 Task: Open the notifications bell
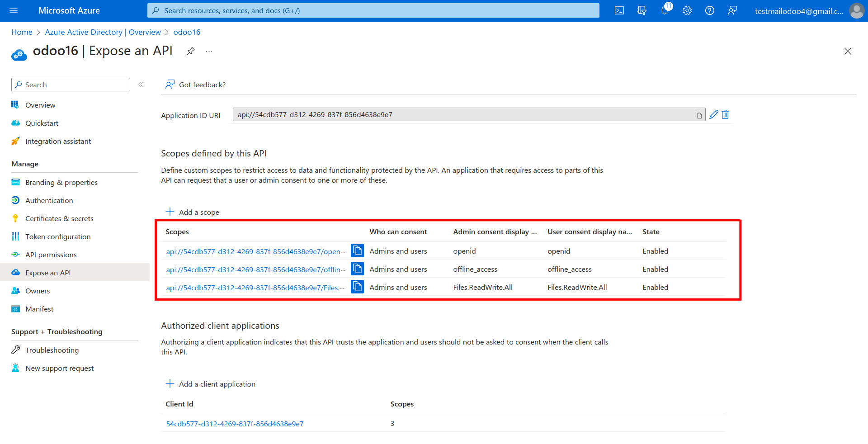665,11
